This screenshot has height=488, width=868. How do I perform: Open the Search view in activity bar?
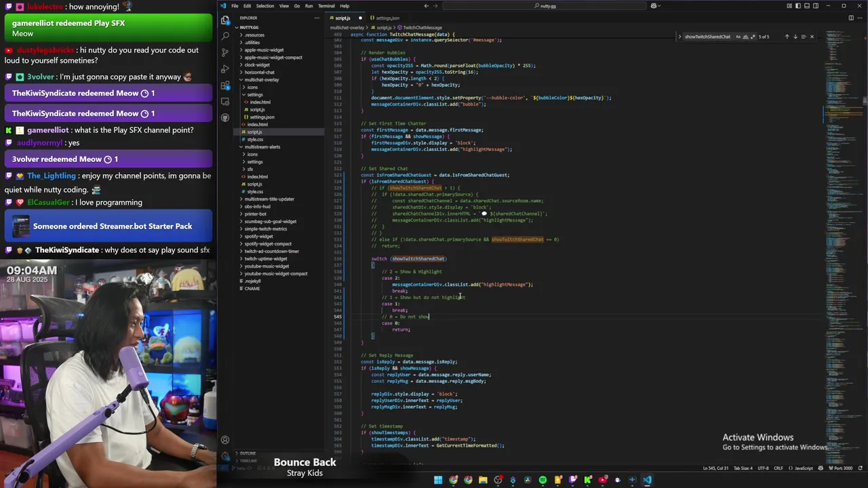[225, 36]
